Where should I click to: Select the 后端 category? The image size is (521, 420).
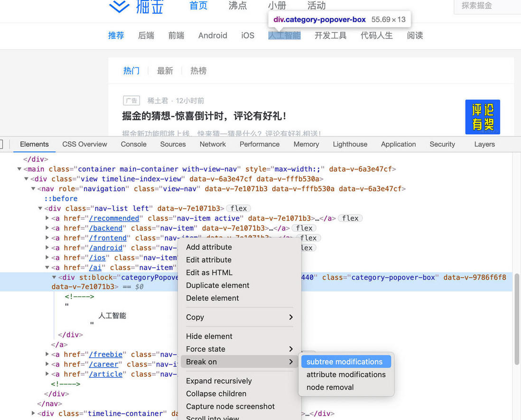[146, 35]
